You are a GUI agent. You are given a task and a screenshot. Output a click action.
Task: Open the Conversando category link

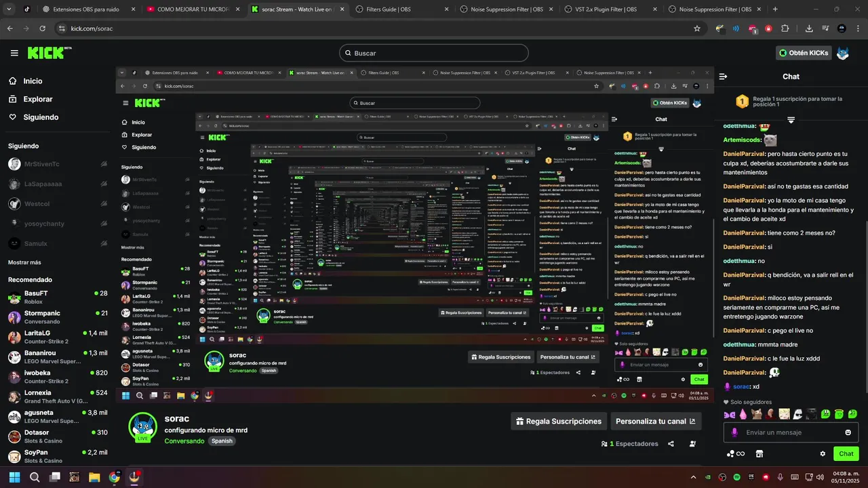[x=184, y=441]
